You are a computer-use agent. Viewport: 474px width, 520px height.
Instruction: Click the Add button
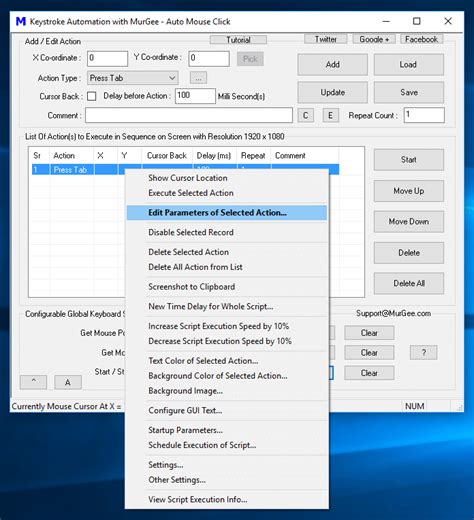pyautogui.click(x=332, y=64)
